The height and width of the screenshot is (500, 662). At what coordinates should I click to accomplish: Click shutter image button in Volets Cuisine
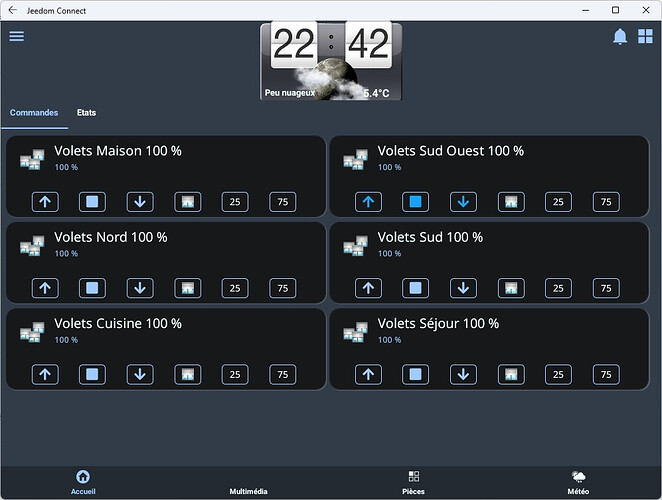188,374
